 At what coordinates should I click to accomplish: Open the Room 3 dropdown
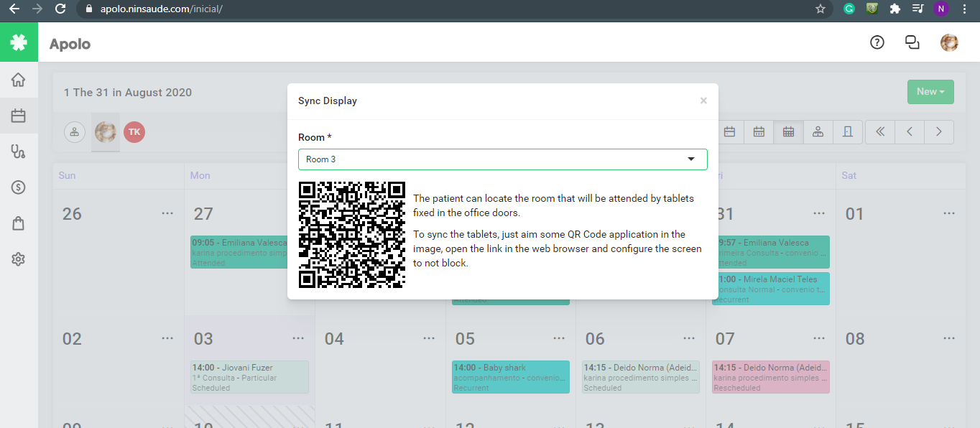point(502,159)
